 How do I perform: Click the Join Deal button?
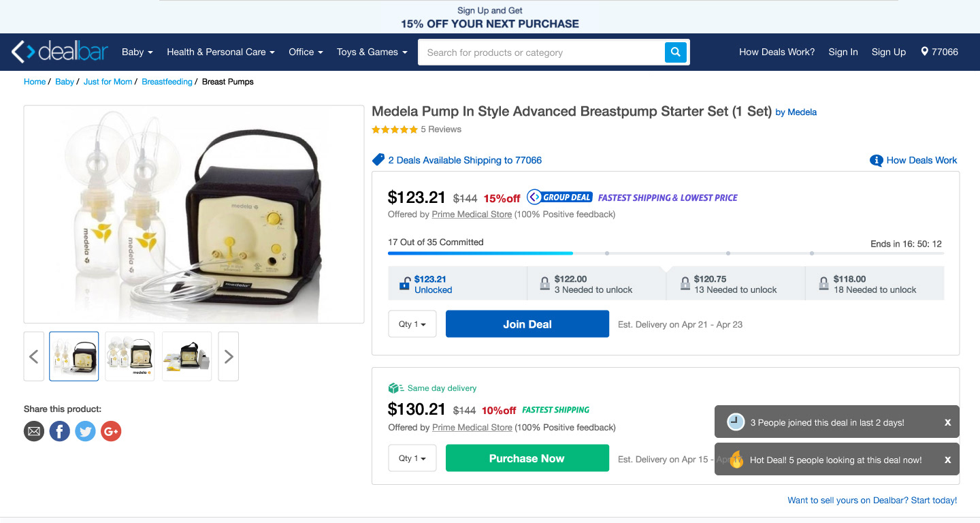(527, 324)
